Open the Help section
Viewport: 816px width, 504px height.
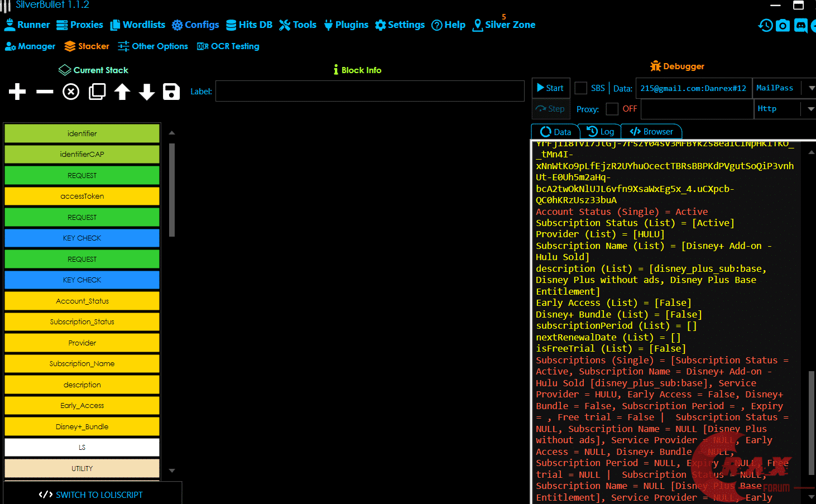tap(449, 25)
